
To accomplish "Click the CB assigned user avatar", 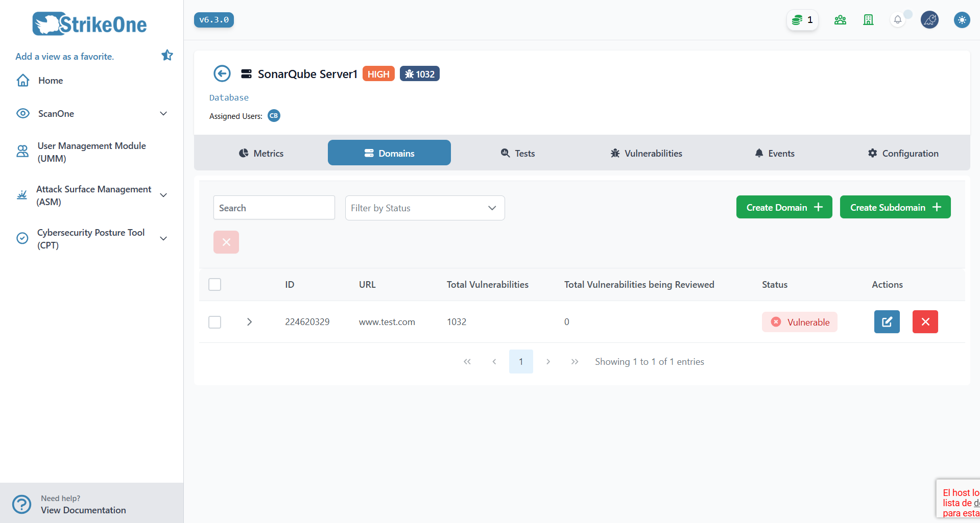I will (274, 116).
